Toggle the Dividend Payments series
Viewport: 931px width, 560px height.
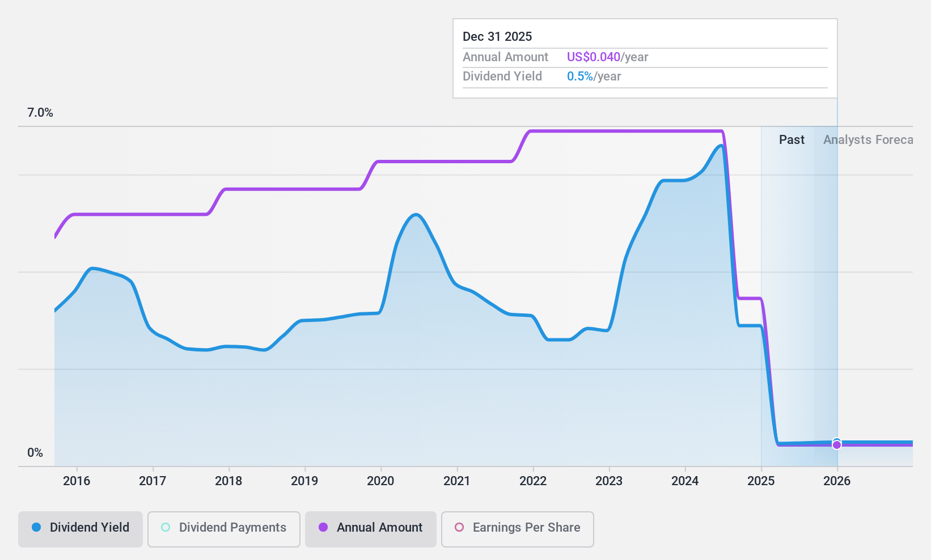click(x=223, y=529)
